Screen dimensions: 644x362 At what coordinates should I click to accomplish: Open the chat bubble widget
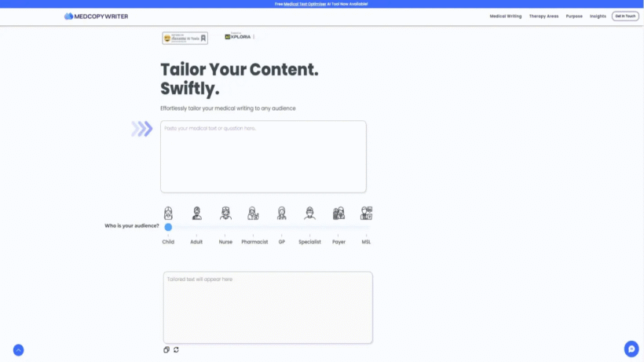click(631, 349)
